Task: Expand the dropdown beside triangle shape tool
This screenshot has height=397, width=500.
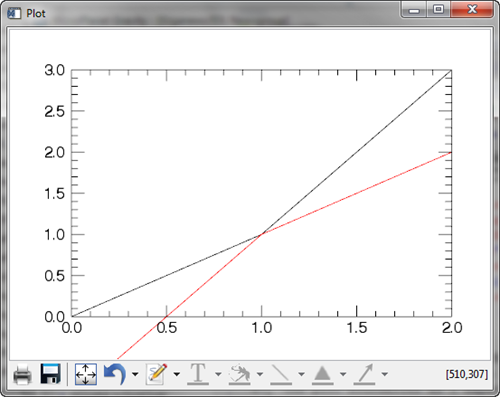Action: click(x=343, y=374)
